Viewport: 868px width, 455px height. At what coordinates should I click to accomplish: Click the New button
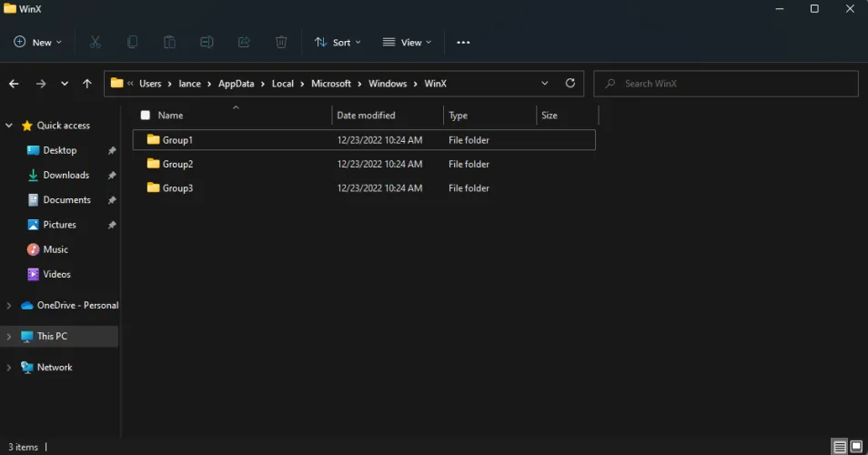37,43
